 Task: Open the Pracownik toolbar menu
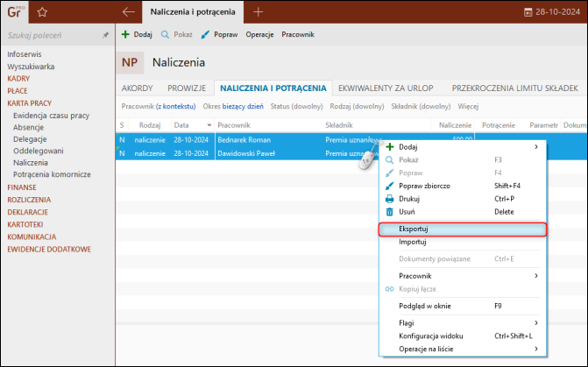[298, 34]
